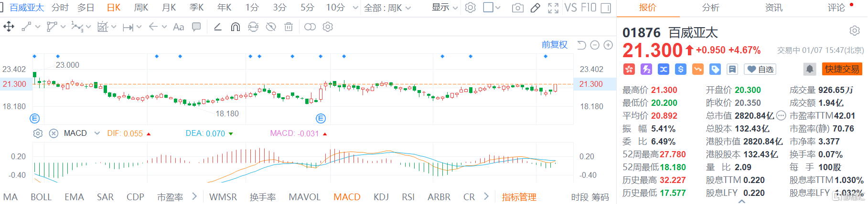Expand the 全部:周K period dropdown
868x204 pixels.
[387, 8]
